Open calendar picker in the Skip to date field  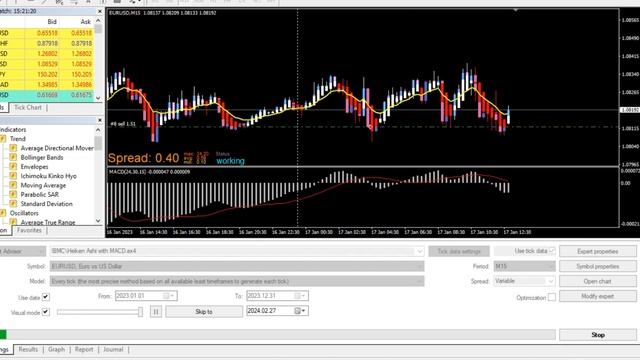pos(298,311)
